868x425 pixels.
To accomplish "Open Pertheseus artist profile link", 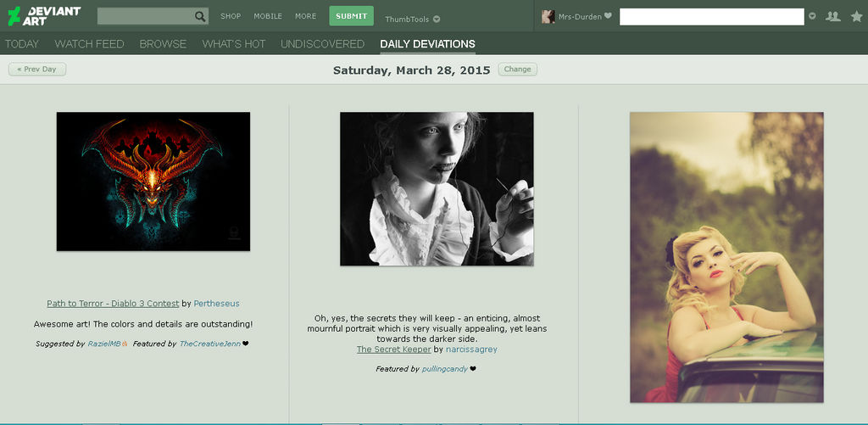I will [216, 304].
